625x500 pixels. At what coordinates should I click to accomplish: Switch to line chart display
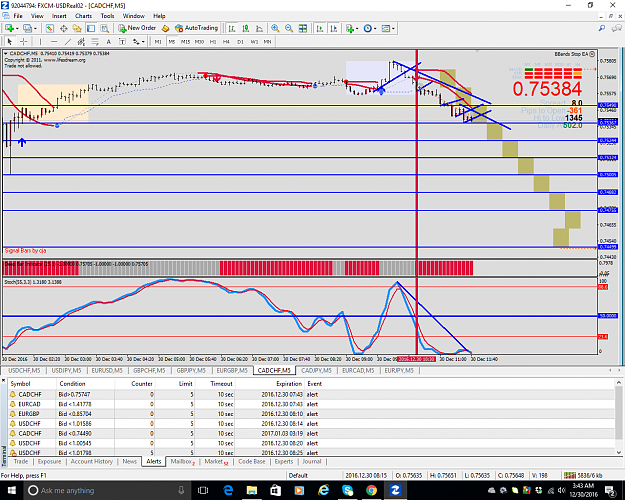[x=259, y=28]
